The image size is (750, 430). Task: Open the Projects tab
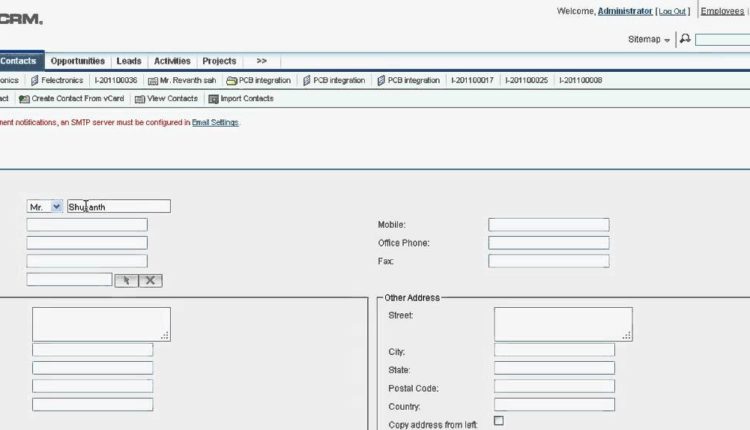tap(219, 61)
